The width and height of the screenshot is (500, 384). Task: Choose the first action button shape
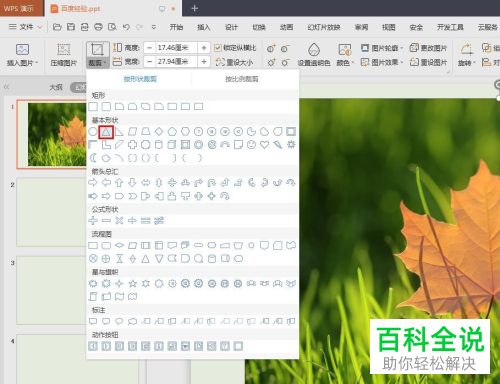click(93, 346)
